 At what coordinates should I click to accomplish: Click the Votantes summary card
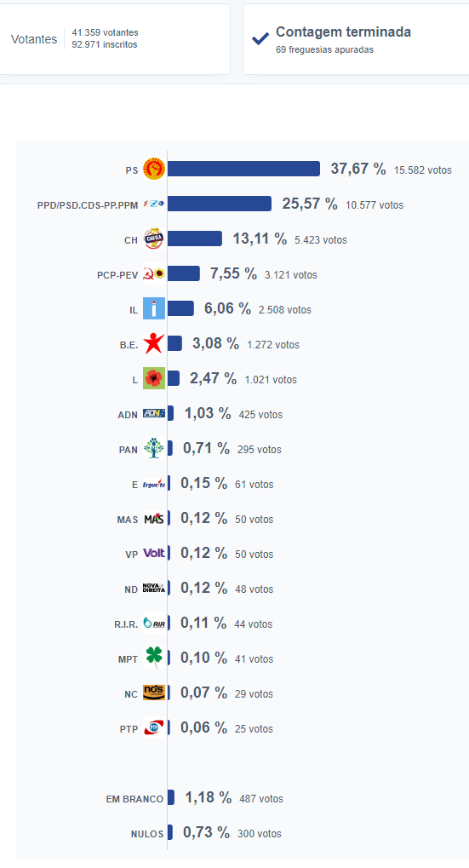click(115, 39)
